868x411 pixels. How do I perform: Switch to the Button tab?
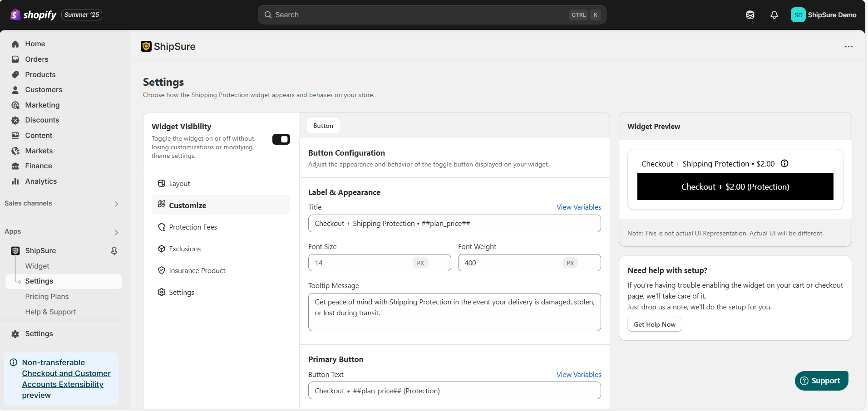[323, 126]
